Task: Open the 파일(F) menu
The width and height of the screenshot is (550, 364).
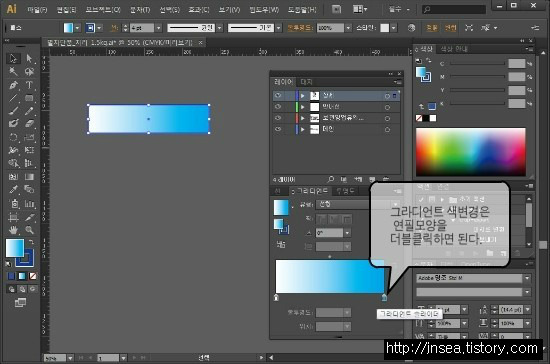Action: tap(37, 9)
